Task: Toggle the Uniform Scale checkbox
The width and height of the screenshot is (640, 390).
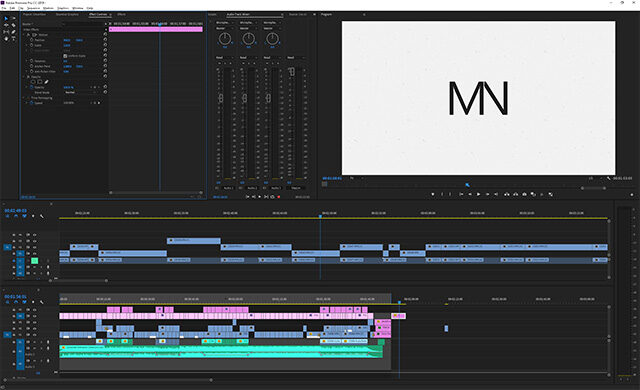Action: pos(65,55)
